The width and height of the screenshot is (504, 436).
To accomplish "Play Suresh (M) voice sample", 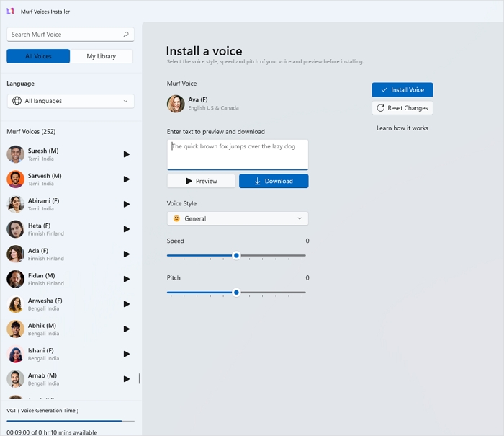I will pos(127,154).
